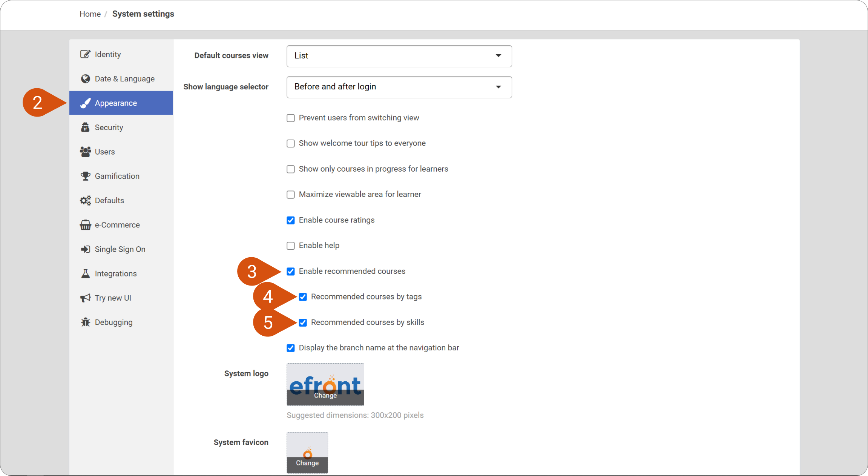Uncheck Enable course ratings checkbox
This screenshot has height=476, width=868.
point(291,220)
